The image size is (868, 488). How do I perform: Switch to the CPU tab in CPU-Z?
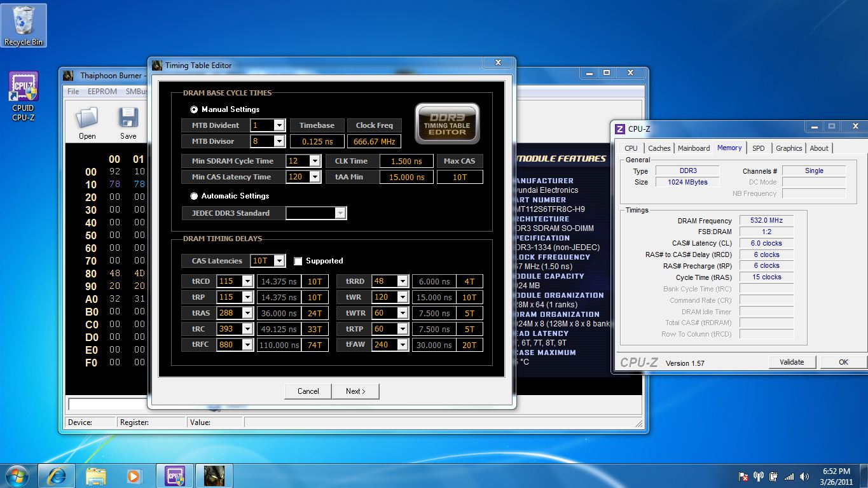click(631, 148)
